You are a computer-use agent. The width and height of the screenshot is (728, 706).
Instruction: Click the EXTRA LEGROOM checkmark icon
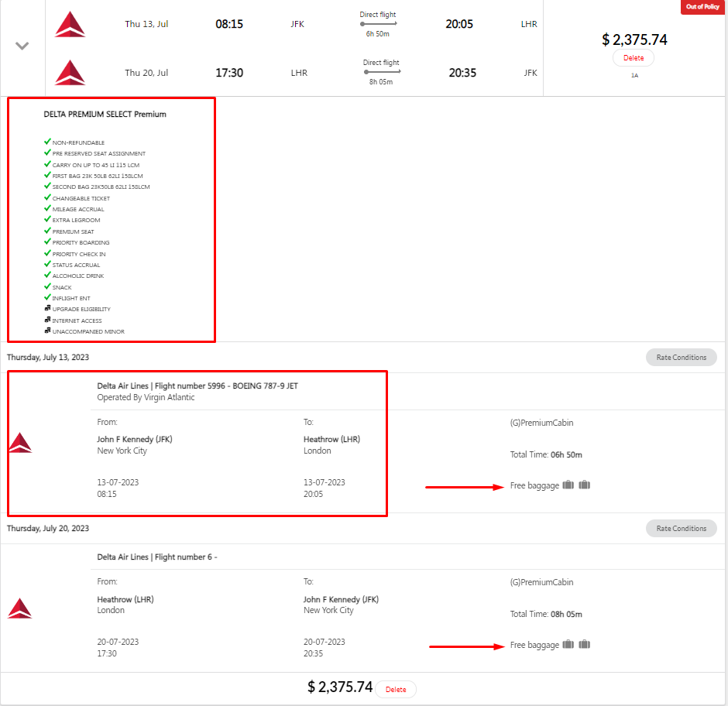pos(47,219)
